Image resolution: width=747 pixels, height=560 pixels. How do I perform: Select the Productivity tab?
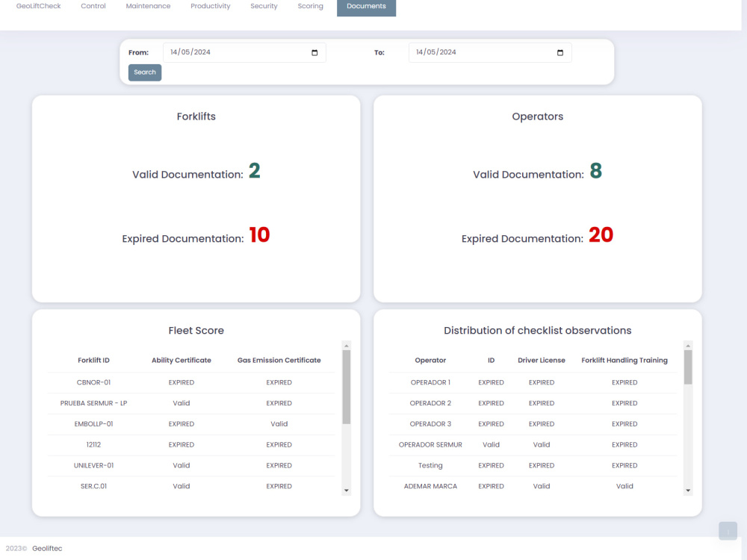211,6
